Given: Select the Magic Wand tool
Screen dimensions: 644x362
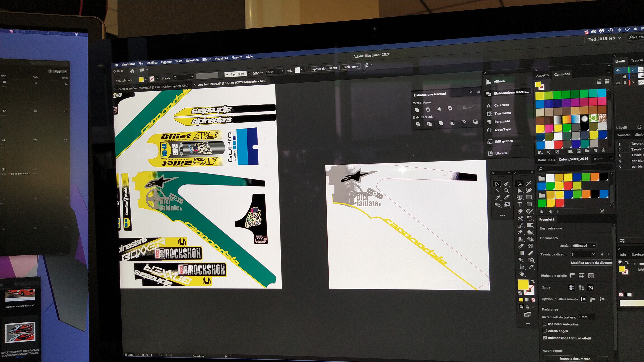Looking at the screenshot, I should pyautogui.click(x=529, y=184).
